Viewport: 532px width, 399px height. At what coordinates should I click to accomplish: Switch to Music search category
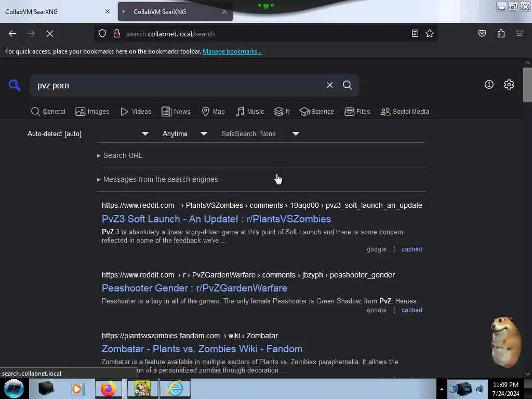click(250, 112)
